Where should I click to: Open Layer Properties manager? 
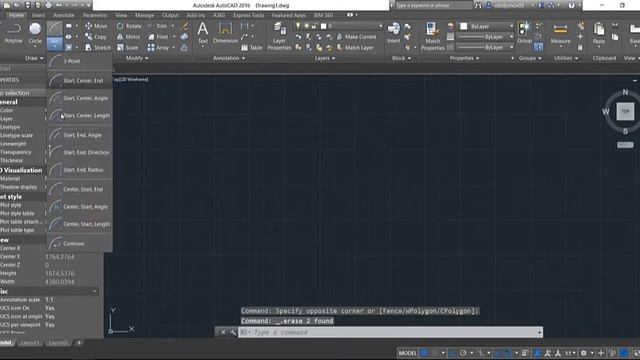pyautogui.click(x=279, y=36)
